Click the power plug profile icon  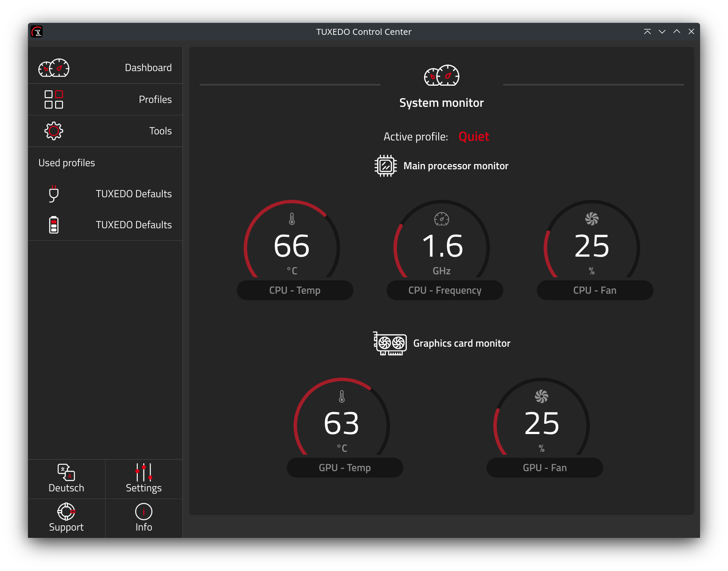(54, 194)
